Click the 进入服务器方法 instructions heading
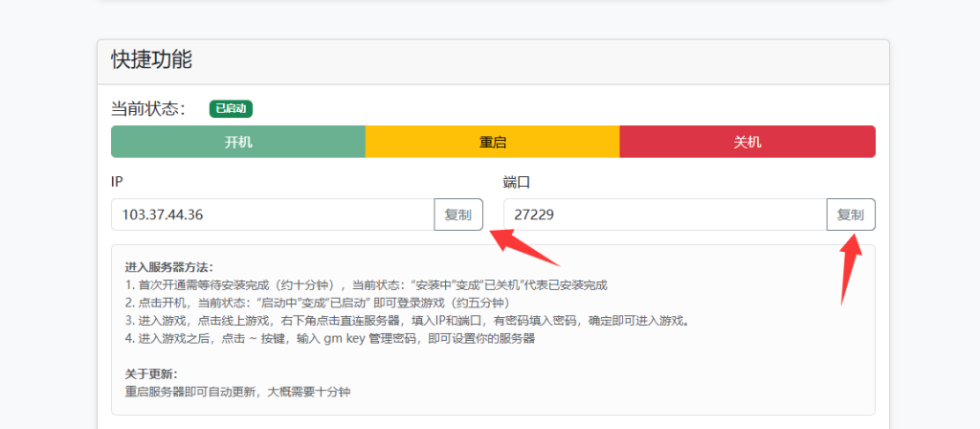The width and height of the screenshot is (980, 429). pyautogui.click(x=168, y=267)
